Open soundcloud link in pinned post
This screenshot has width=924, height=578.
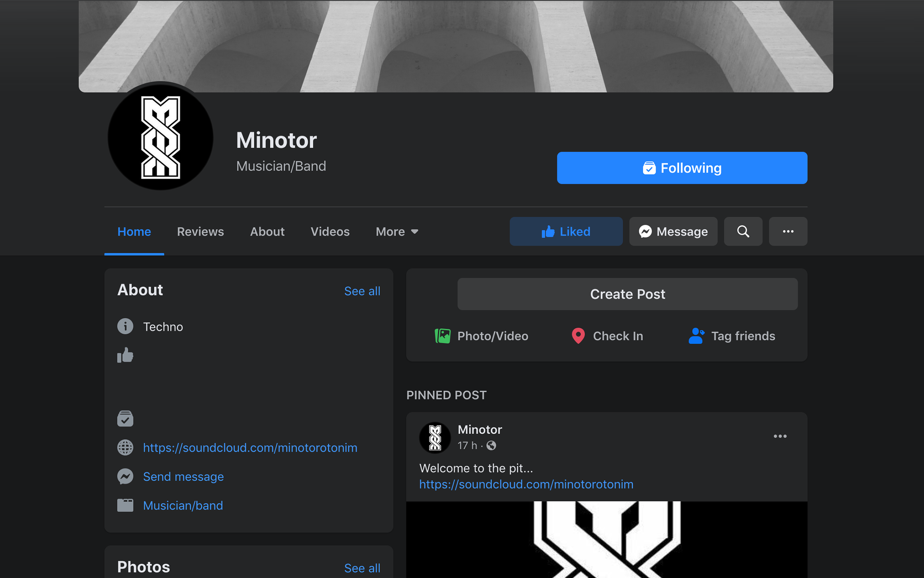[x=526, y=484]
